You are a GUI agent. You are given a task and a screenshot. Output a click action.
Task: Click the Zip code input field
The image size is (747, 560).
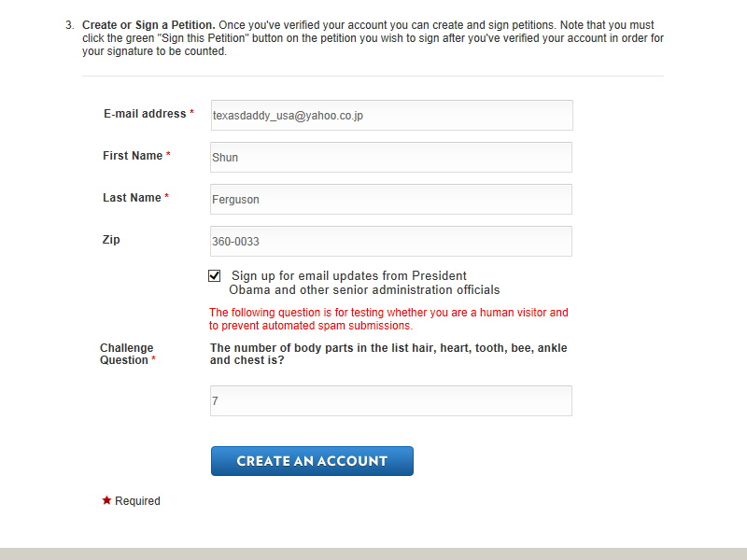(x=391, y=242)
